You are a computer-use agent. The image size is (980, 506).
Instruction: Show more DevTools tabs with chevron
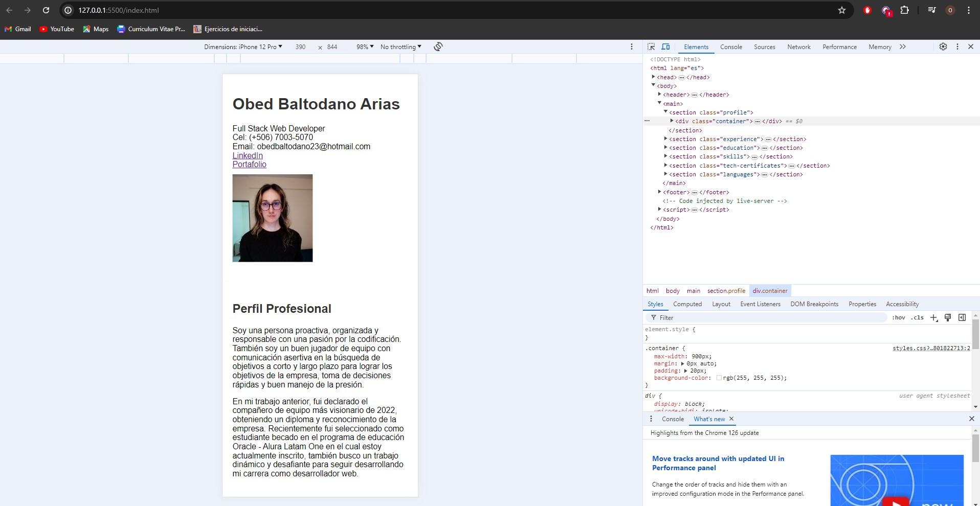tap(903, 47)
